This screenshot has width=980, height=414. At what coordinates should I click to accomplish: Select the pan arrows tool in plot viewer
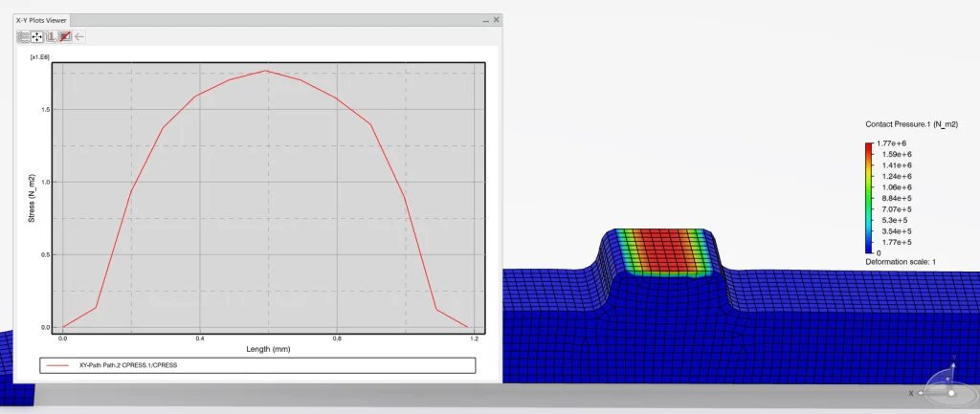point(37,37)
